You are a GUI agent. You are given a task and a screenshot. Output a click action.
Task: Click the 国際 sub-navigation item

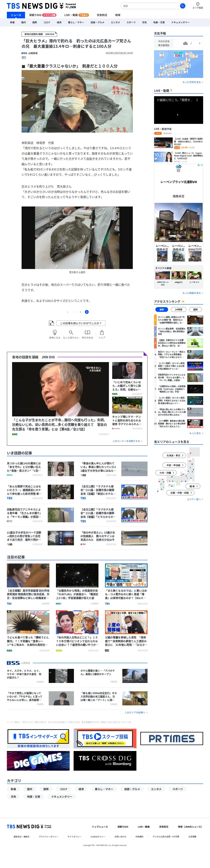coord(34,22)
